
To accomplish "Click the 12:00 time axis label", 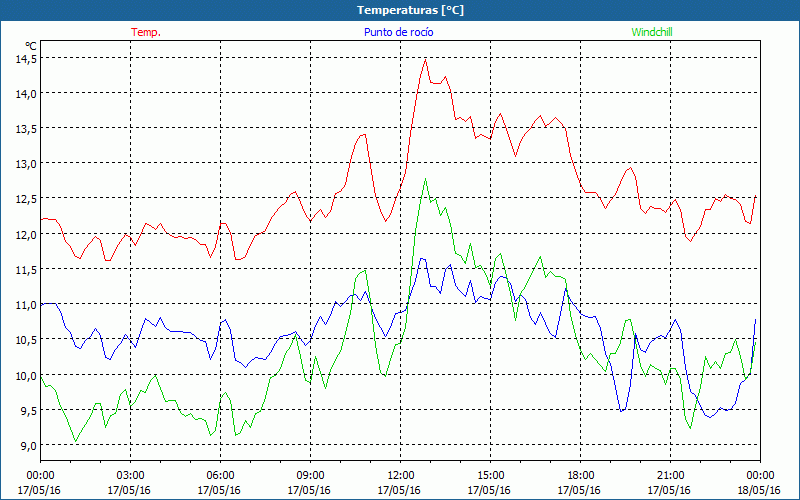I will (x=401, y=476).
